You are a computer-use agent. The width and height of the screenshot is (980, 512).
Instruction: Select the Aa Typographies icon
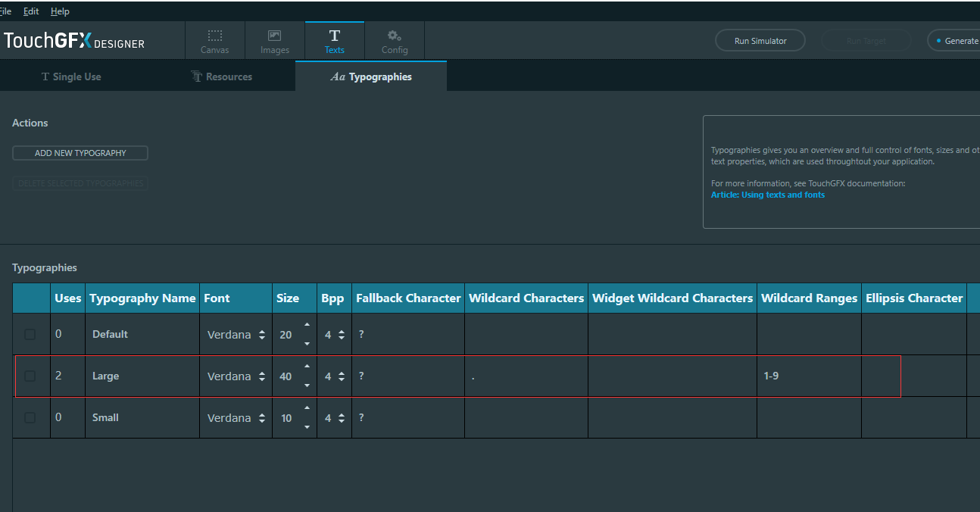pos(339,76)
